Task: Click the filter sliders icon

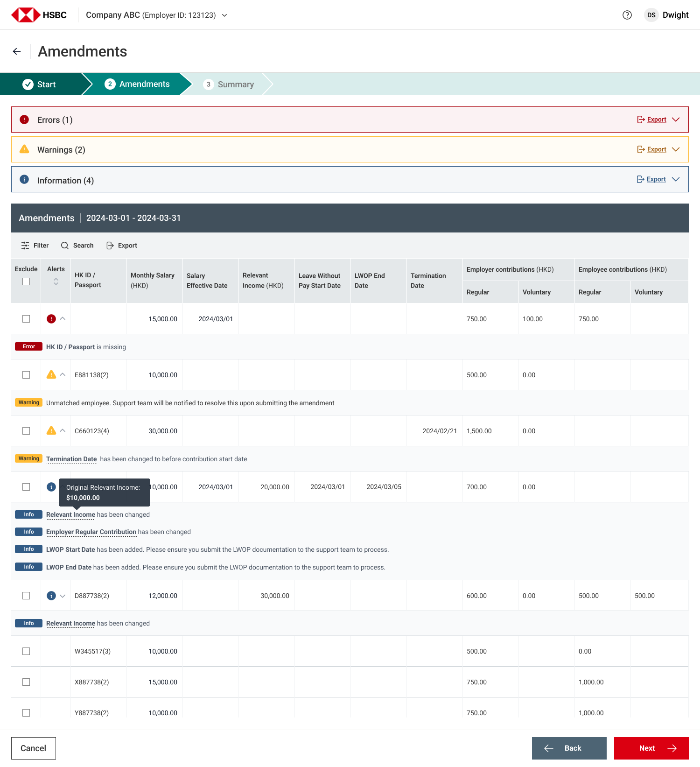Action: pyautogui.click(x=25, y=246)
